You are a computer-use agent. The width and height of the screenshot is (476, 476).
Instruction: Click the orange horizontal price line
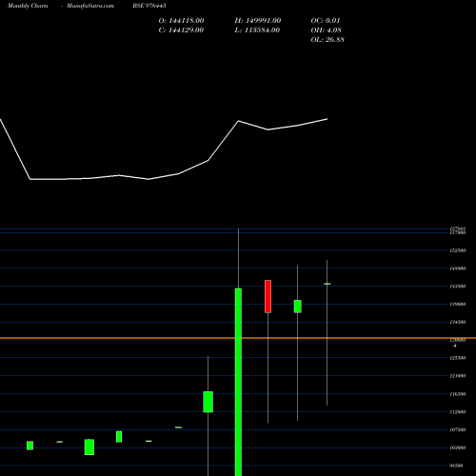pos(238,338)
